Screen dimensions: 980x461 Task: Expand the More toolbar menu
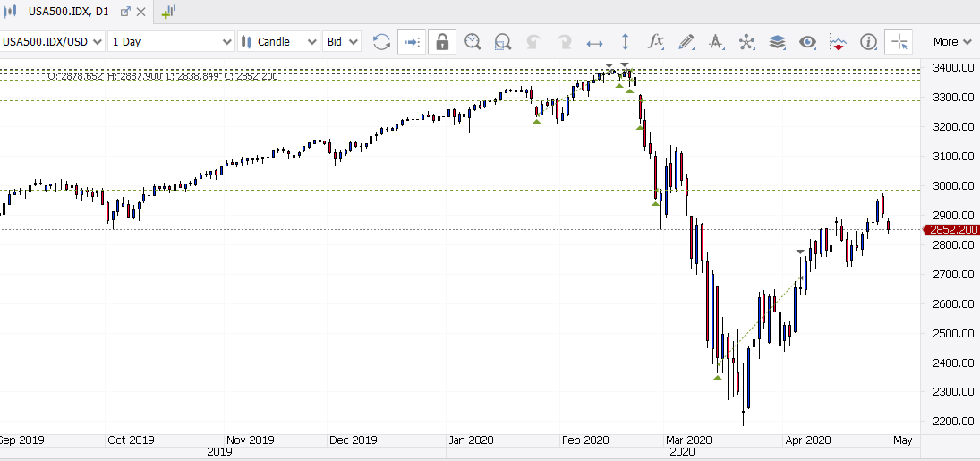[950, 42]
